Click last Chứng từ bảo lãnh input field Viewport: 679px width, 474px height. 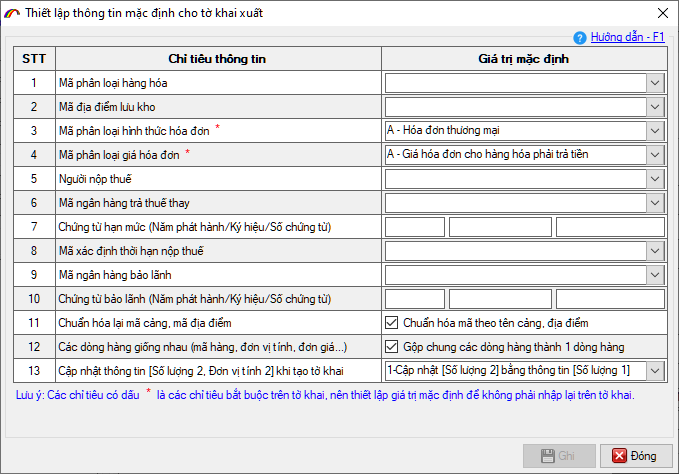pyautogui.click(x=610, y=299)
